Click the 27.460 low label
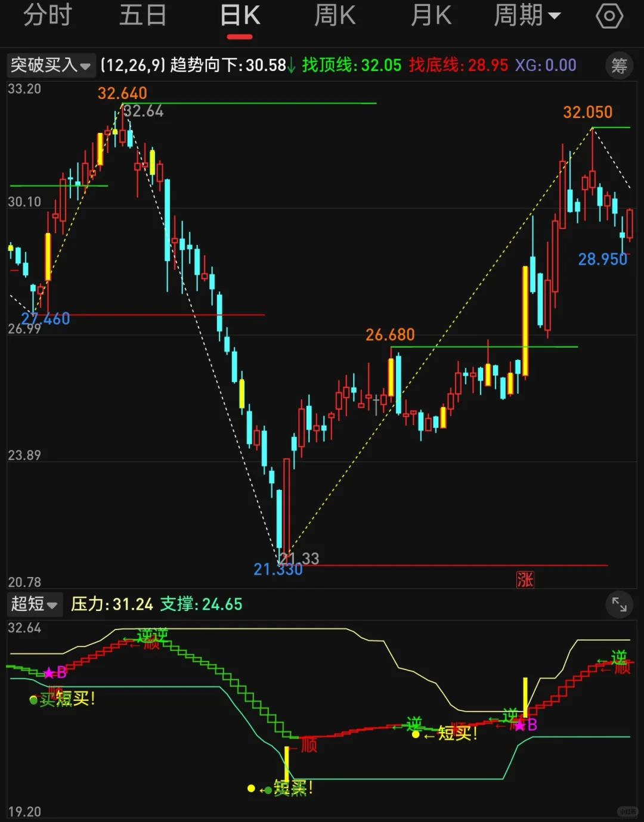 coord(46,319)
